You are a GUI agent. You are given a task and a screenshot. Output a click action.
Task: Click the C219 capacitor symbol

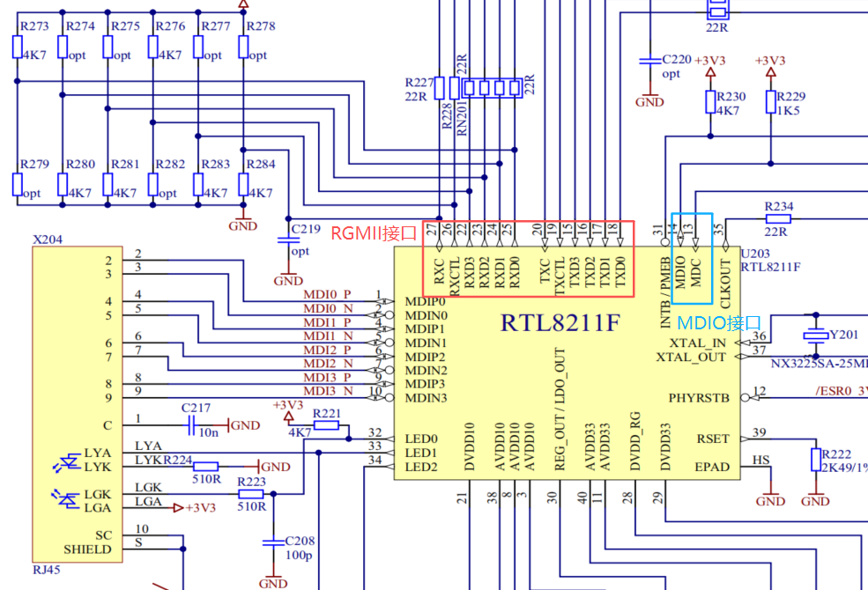pyautogui.click(x=288, y=240)
